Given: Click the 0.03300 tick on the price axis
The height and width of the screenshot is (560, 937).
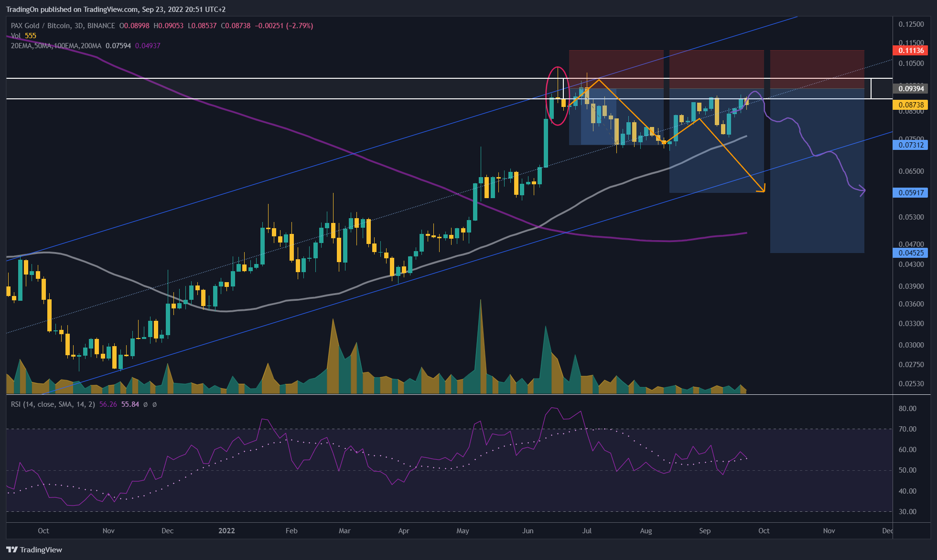Looking at the screenshot, I should [911, 323].
